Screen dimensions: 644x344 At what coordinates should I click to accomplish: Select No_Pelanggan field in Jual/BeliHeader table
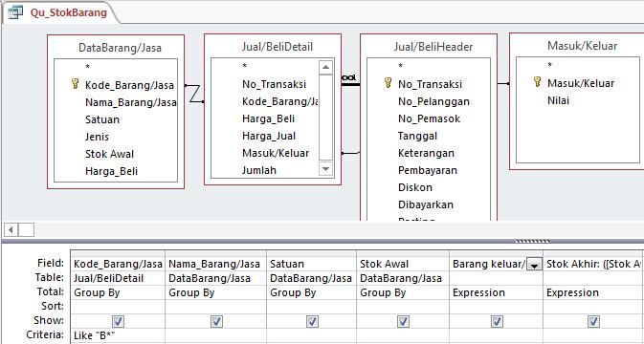click(x=433, y=101)
